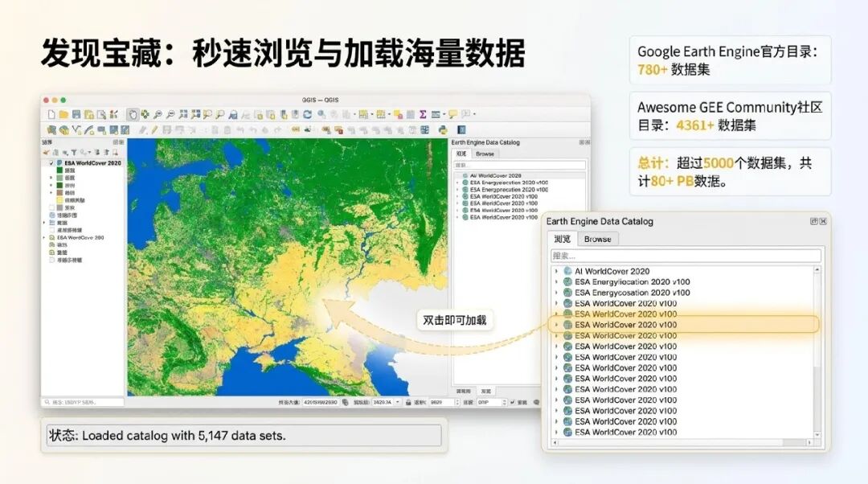Viewport: 868px width, 484px height.
Task: Save the project with the floppy disk icon
Action: coord(76,115)
